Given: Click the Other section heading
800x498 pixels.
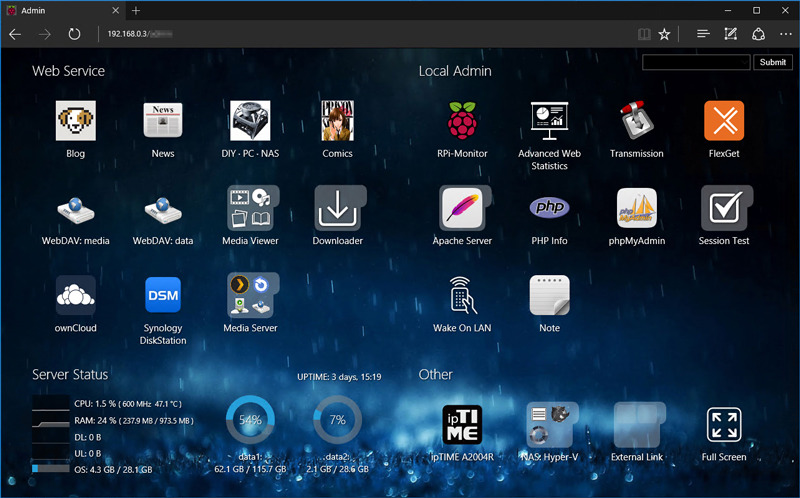Looking at the screenshot, I should click(x=435, y=375).
